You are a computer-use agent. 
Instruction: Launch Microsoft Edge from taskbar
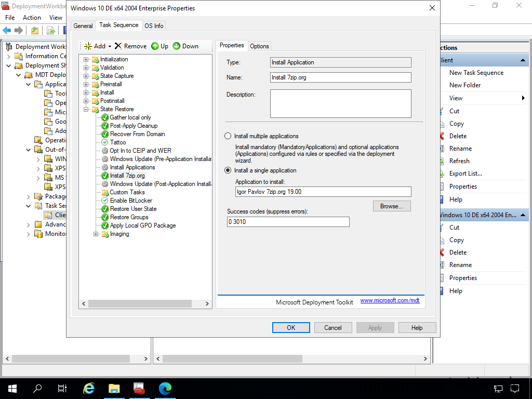point(165,388)
